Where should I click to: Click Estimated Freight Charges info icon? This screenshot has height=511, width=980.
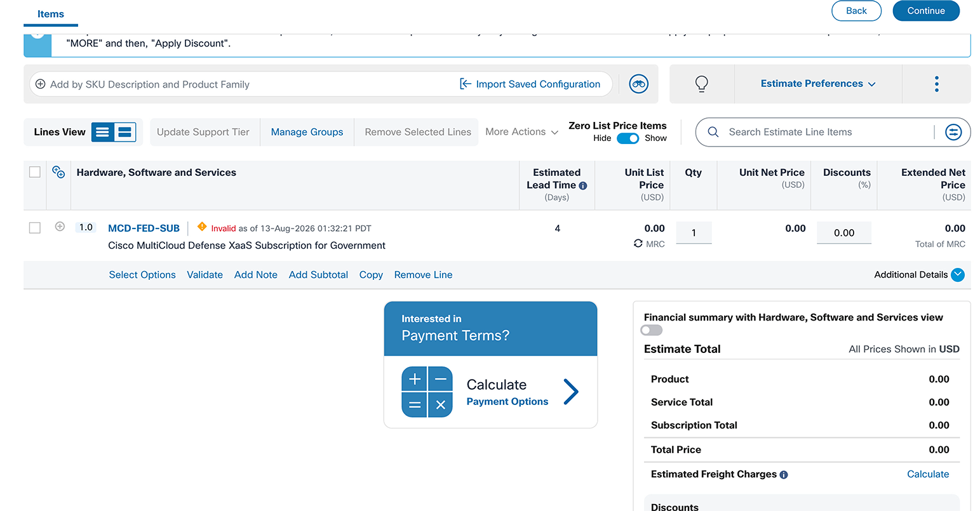point(783,475)
